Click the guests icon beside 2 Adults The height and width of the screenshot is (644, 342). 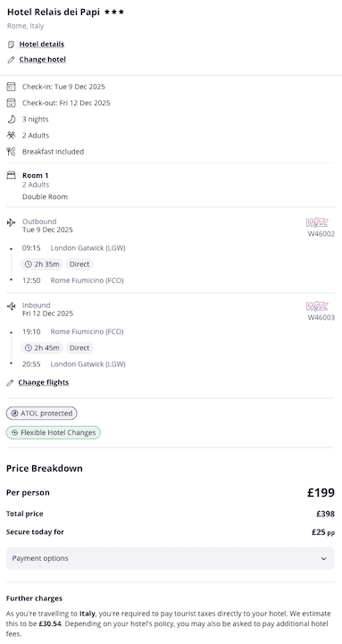[x=11, y=135]
